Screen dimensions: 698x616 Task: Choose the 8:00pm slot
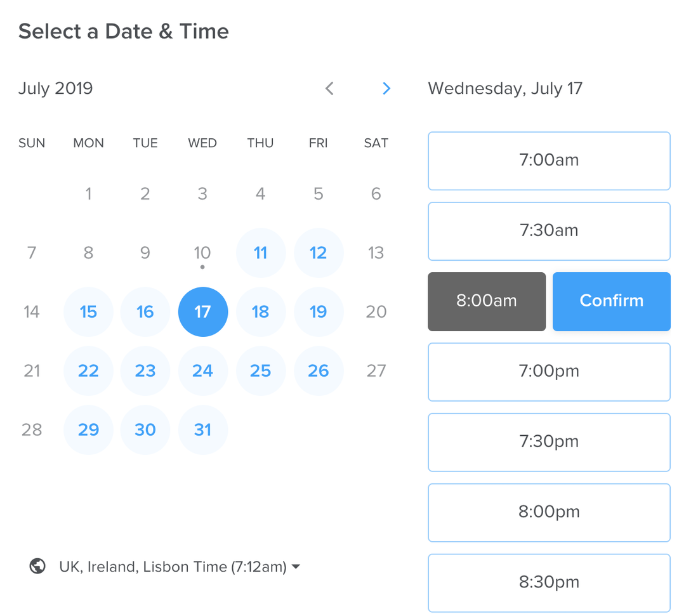coord(549,513)
